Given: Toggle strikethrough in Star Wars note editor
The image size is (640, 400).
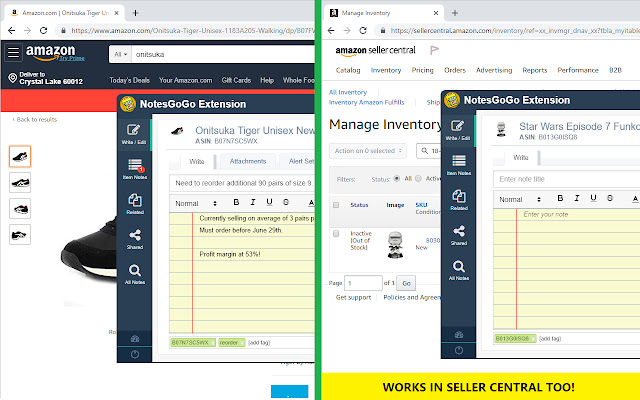Looking at the screenshot, I should coord(610,198).
